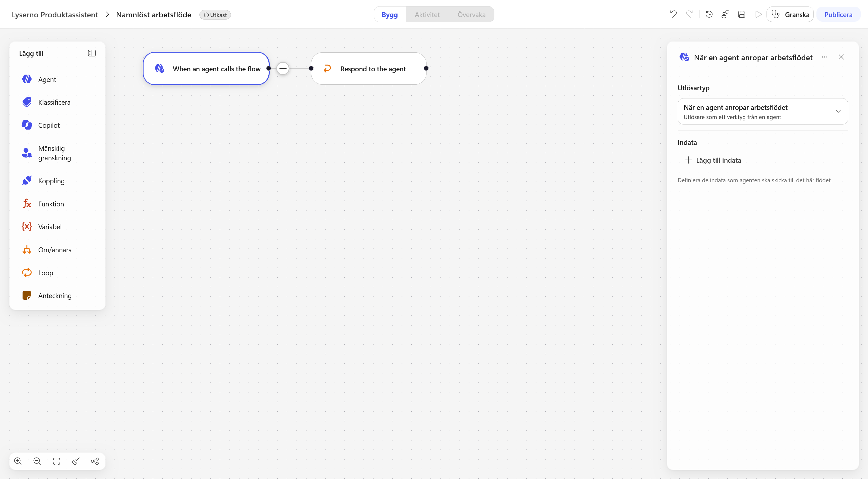The image size is (868, 479).
Task: Click the plus button between nodes
Action: tap(283, 68)
